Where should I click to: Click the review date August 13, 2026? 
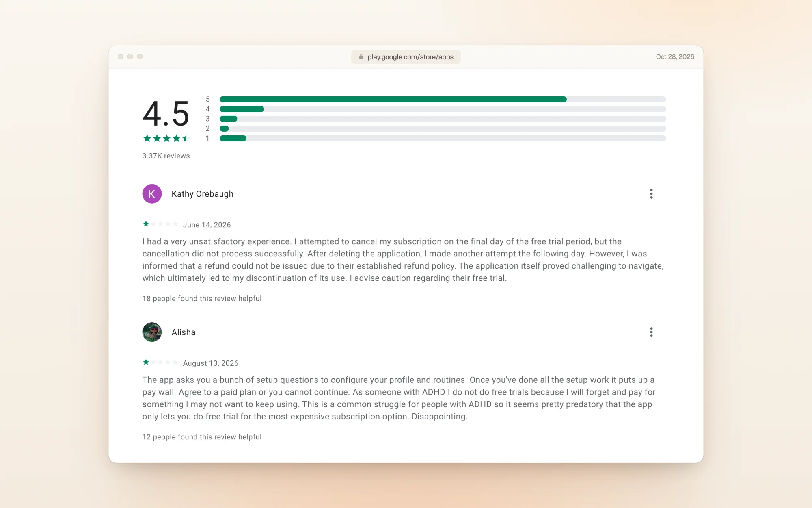tap(210, 363)
